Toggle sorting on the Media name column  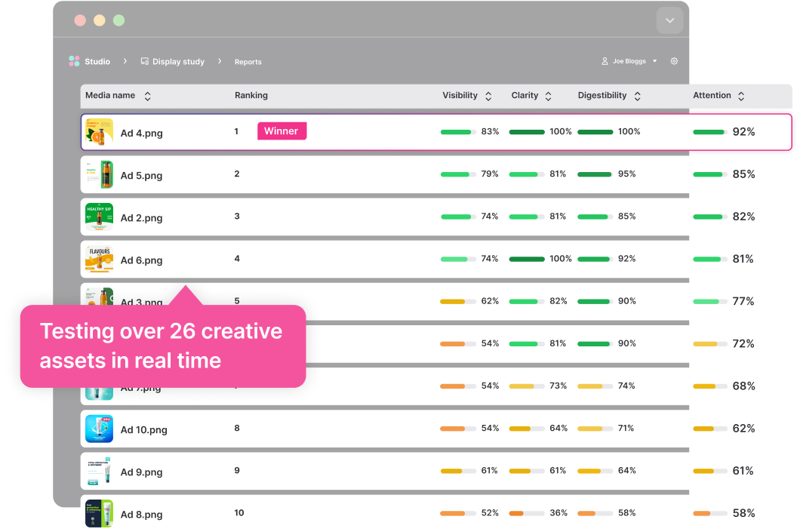(x=149, y=96)
